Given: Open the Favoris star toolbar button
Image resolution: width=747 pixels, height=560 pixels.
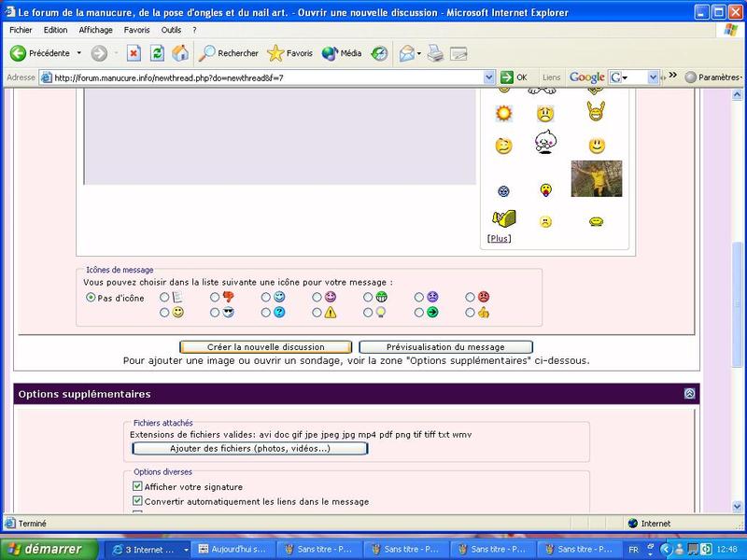Looking at the screenshot, I should [x=290, y=53].
